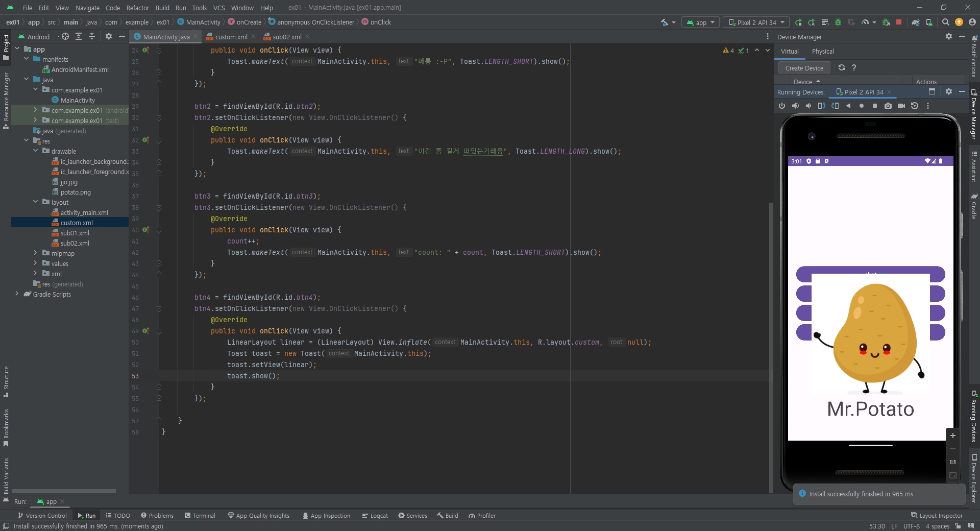
Task: Click the Profile app icon
Action: coord(865,22)
